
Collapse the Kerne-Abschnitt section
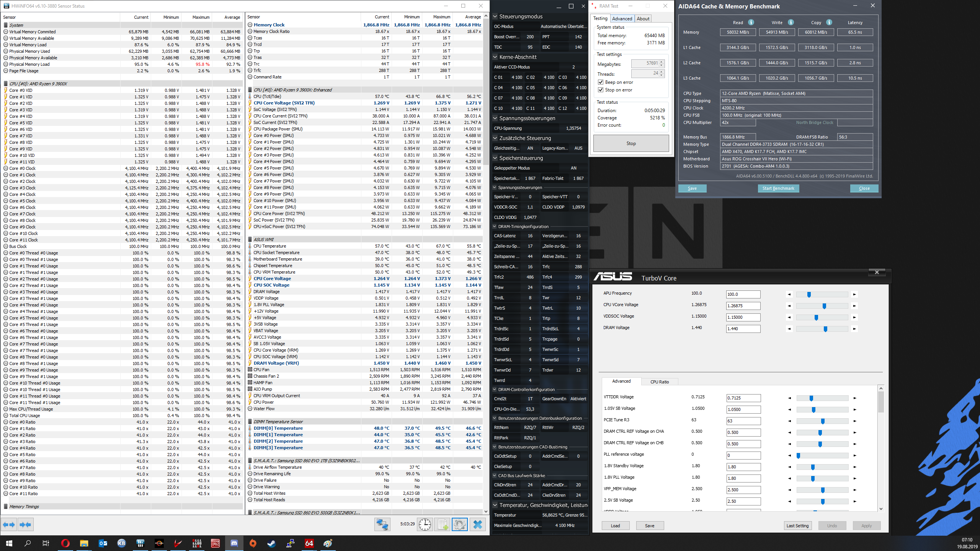point(495,57)
